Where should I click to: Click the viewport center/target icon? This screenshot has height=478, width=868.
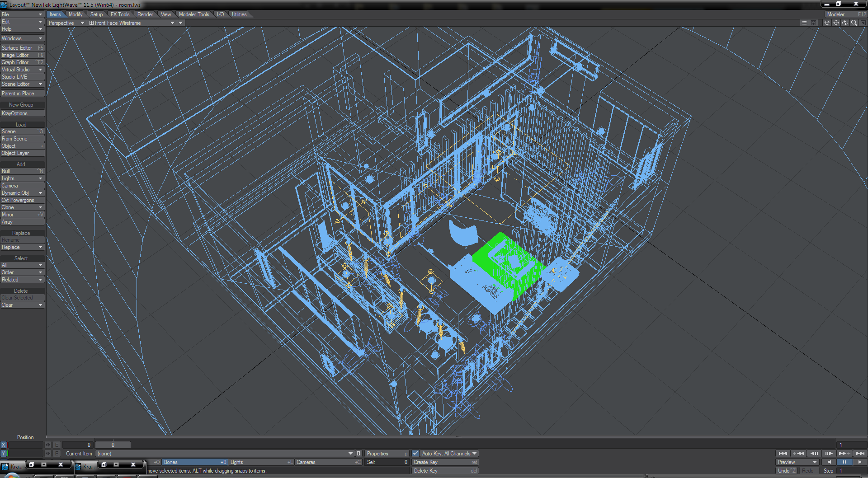827,23
